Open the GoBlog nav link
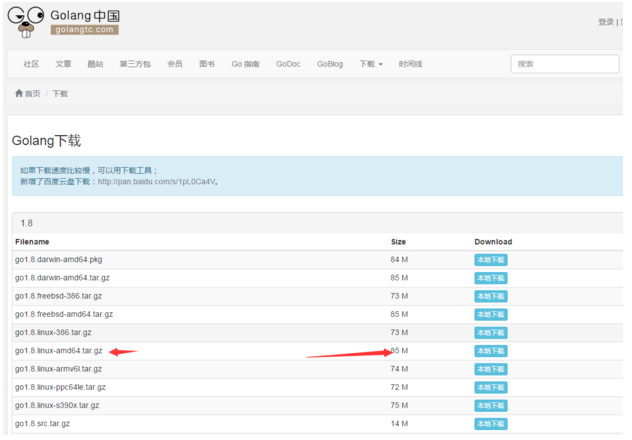 point(330,64)
